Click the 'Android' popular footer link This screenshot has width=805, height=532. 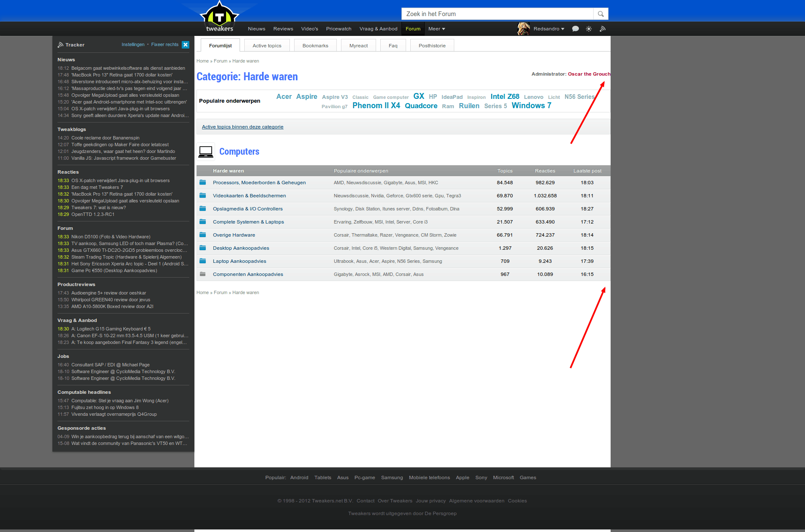[299, 477]
